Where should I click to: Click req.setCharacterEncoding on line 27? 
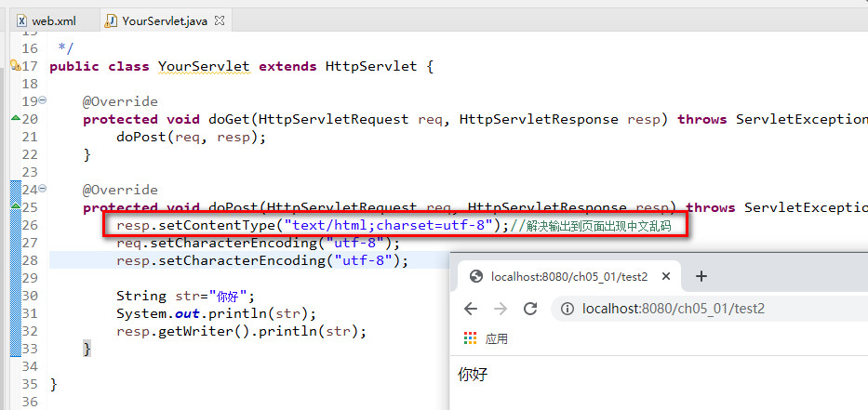click(x=258, y=243)
